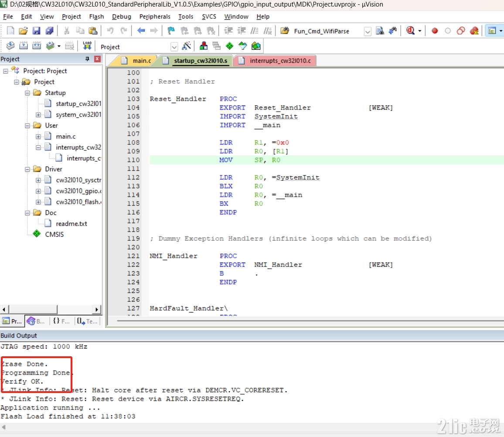Image resolution: width=504 pixels, height=437 pixels.
Task: Close the Project panel with red X
Action: (97, 59)
